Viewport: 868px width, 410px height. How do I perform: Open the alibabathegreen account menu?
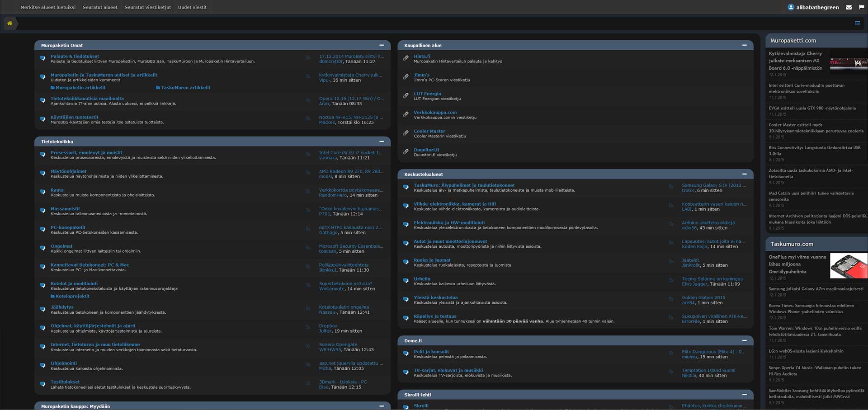tap(817, 7)
